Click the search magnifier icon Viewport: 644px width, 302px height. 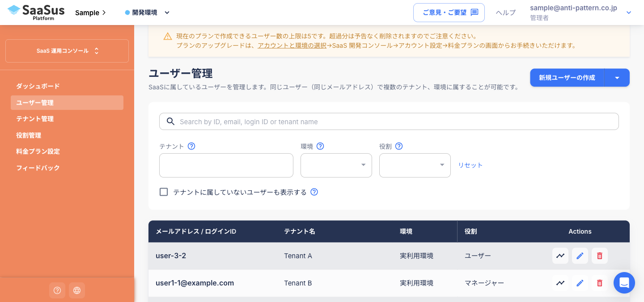pyautogui.click(x=170, y=122)
